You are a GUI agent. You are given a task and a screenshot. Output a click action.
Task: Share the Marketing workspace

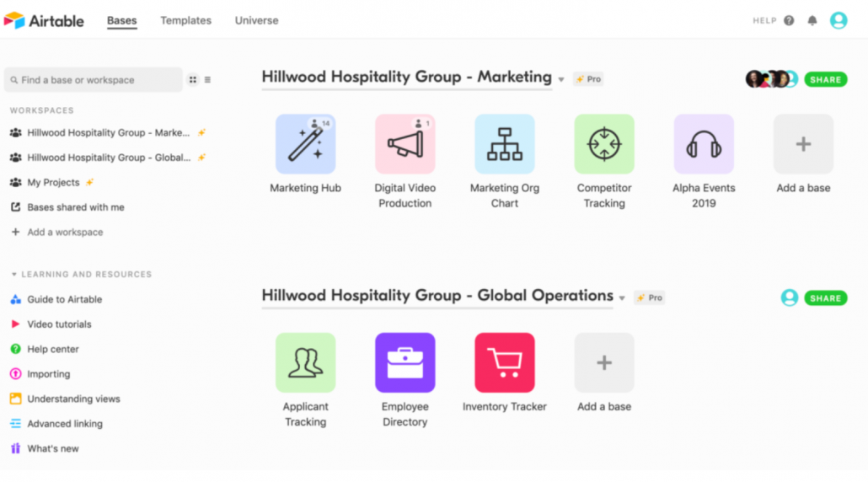[825, 80]
